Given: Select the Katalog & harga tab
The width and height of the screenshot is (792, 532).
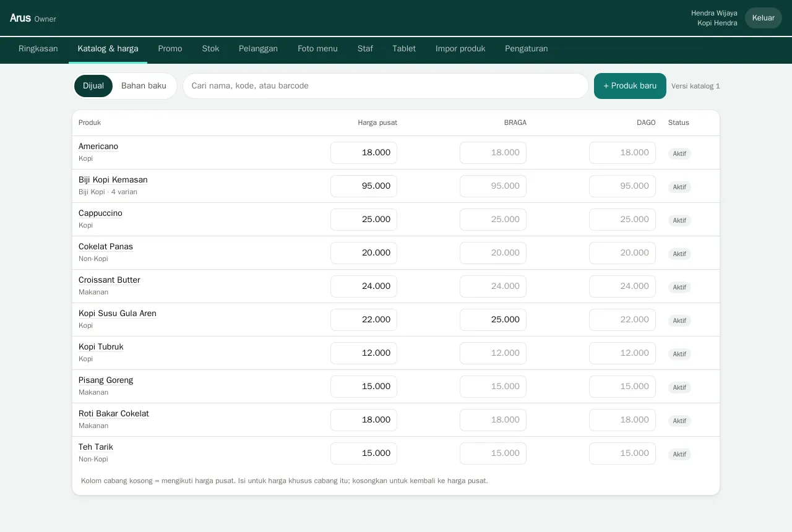Looking at the screenshot, I should [108, 49].
